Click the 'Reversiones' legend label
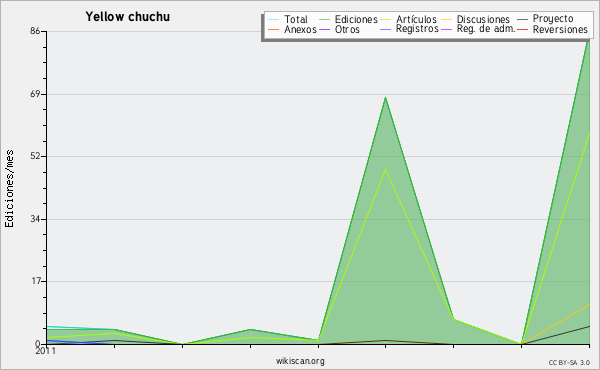This screenshot has width=600, height=370. pyautogui.click(x=560, y=29)
